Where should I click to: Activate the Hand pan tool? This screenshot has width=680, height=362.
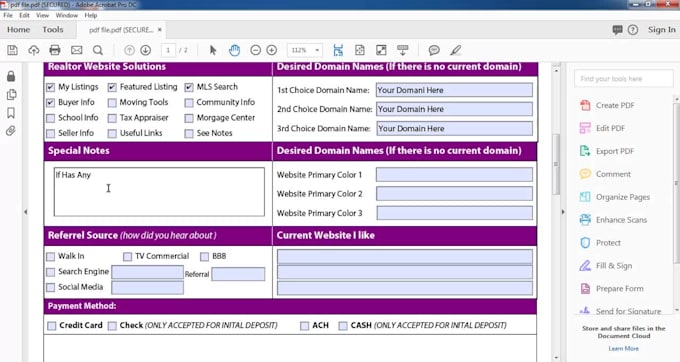tap(234, 50)
